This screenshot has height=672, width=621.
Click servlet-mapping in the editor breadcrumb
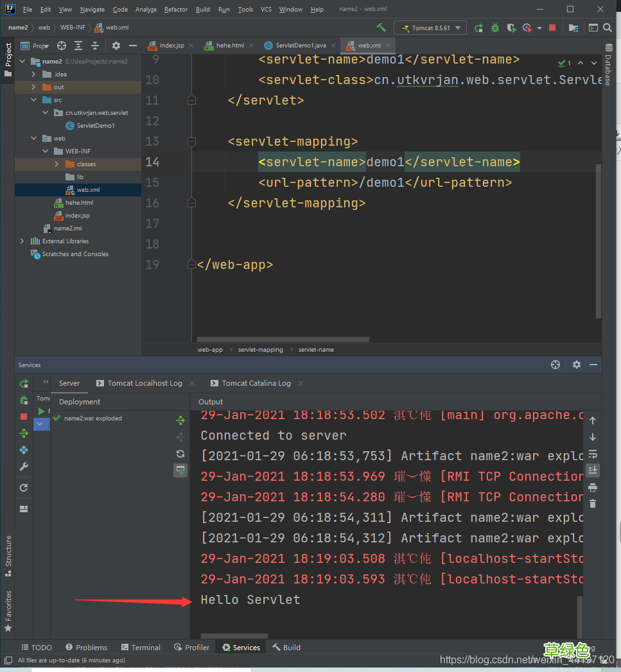260,350
